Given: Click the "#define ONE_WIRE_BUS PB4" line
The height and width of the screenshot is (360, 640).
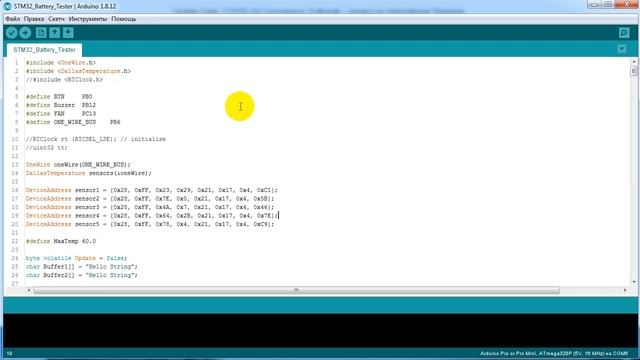Looking at the screenshot, I should click(x=73, y=122).
